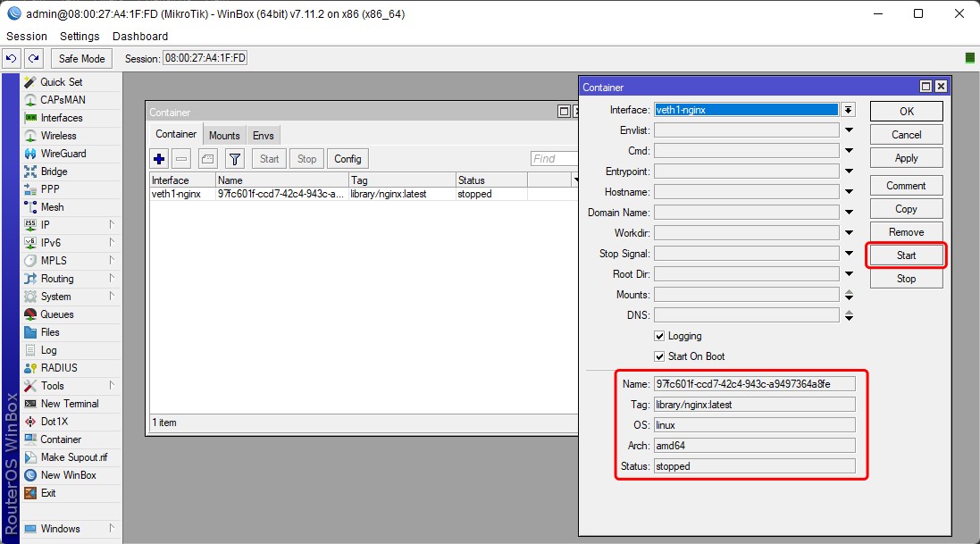Image resolution: width=980 pixels, height=544 pixels.
Task: Open New Terminal from sidebar
Action: (70, 404)
